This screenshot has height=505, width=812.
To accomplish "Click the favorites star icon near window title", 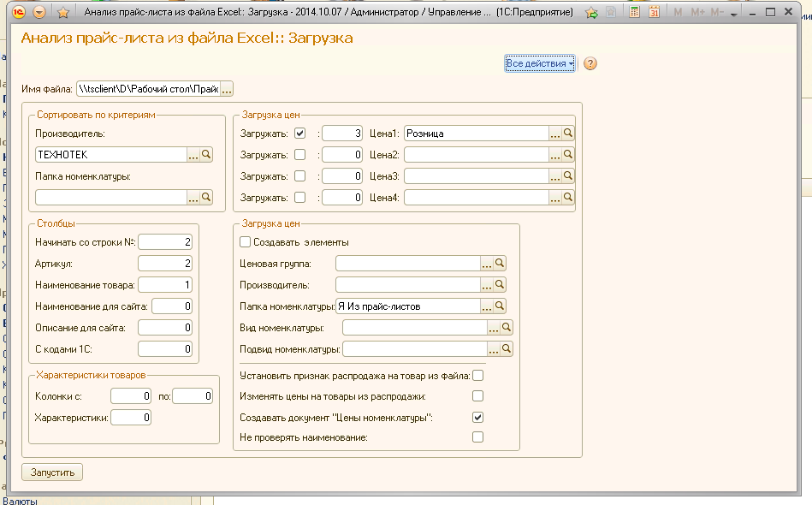I will pos(62,13).
